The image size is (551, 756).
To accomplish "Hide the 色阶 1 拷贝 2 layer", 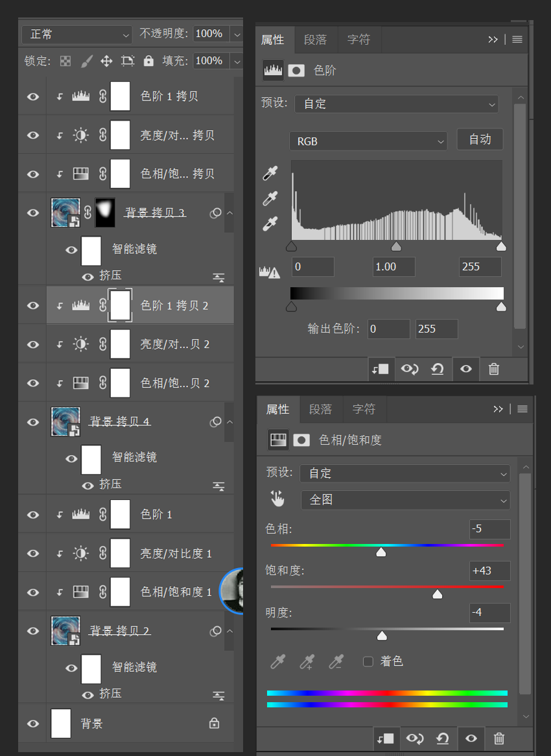I will 33,305.
